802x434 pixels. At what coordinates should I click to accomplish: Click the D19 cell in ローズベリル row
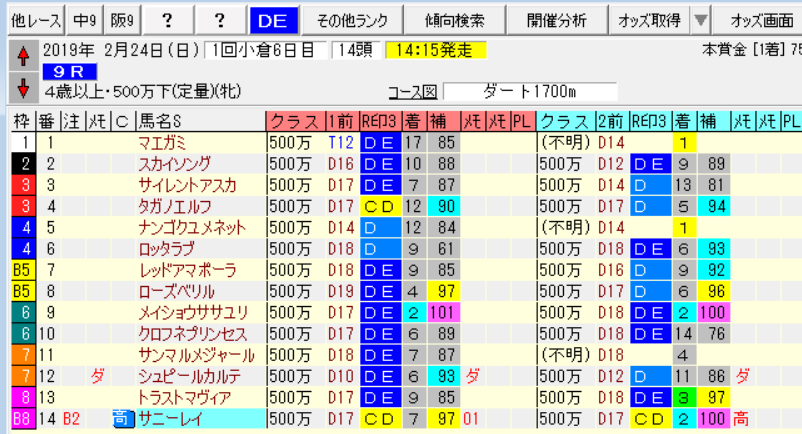[341, 291]
